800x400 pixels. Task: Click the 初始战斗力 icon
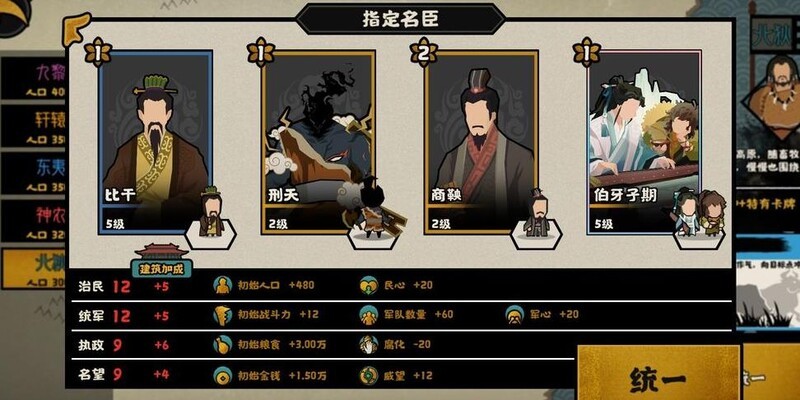pos(222,315)
